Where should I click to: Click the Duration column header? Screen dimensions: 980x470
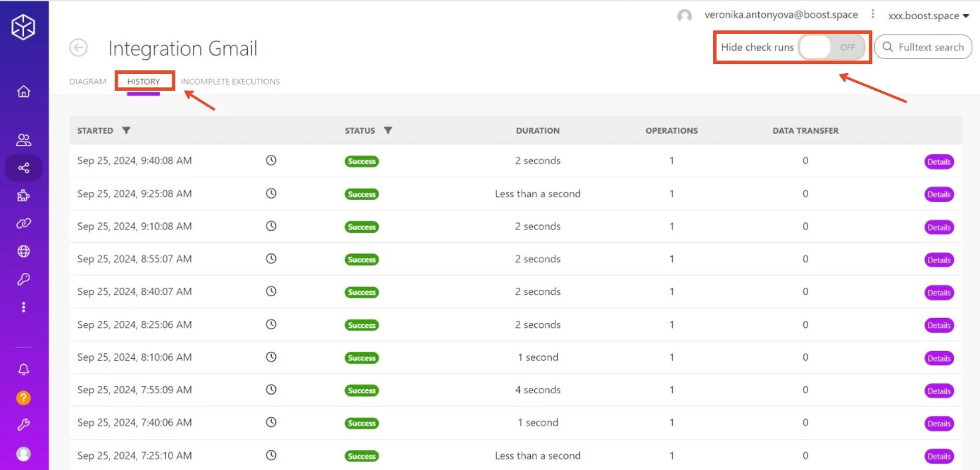[538, 130]
